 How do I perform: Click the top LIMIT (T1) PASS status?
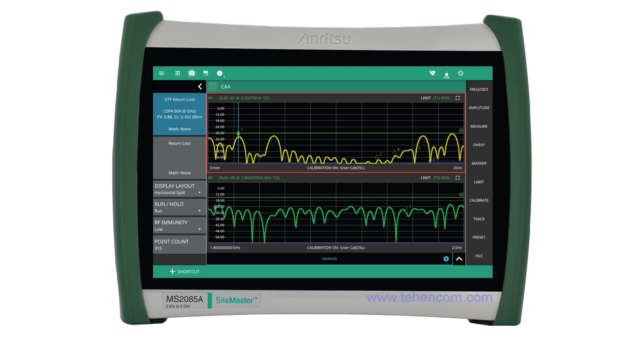click(x=435, y=98)
